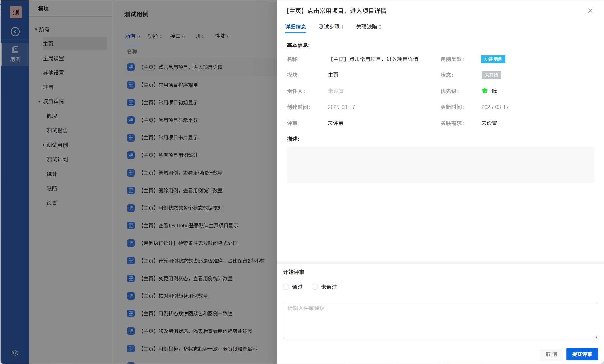Image resolution: width=604 pixels, height=364 pixels.
Task: Select the 未通过 radio button
Action: click(x=315, y=287)
